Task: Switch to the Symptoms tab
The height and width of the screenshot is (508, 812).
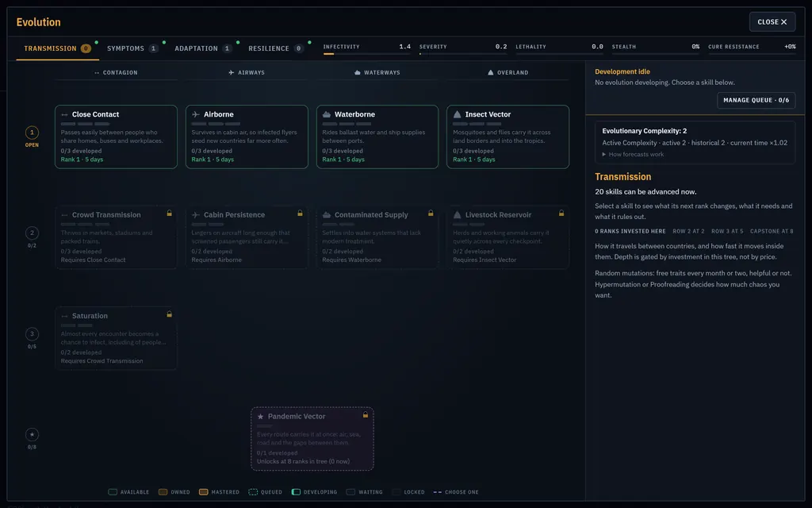Action: [132, 48]
